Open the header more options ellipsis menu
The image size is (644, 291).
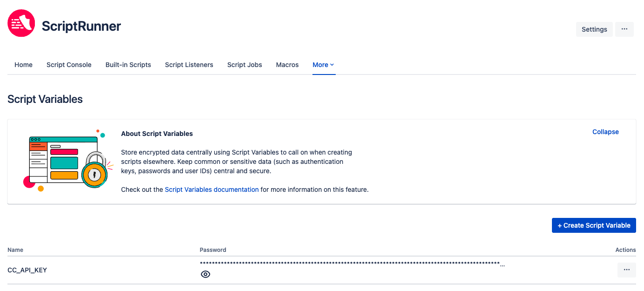(624, 29)
